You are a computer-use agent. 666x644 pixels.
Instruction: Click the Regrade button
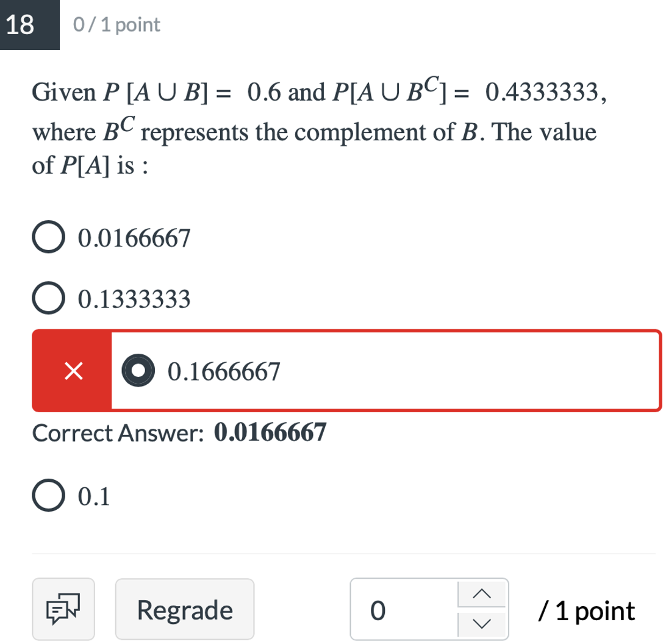tap(185, 609)
